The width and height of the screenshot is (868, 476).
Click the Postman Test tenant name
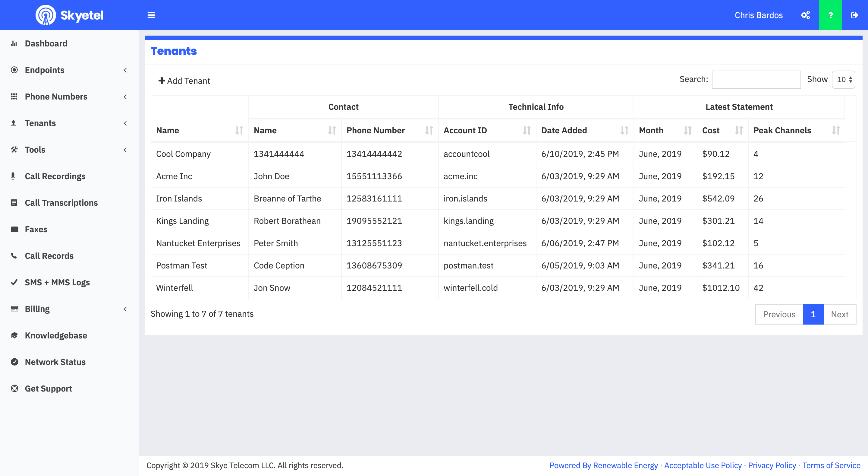click(x=182, y=265)
